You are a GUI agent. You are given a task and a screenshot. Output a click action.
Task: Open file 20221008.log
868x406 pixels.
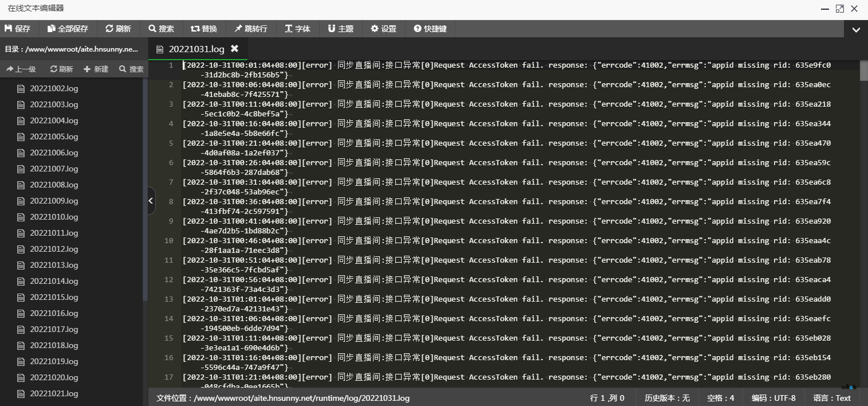pos(54,185)
